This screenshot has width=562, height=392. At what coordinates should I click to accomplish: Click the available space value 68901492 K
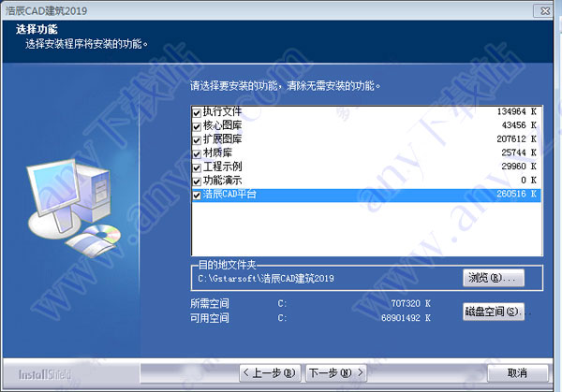(407, 318)
